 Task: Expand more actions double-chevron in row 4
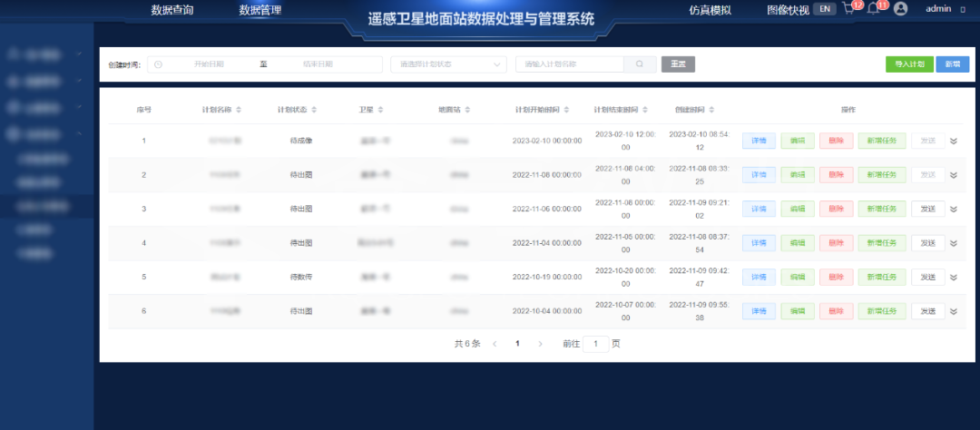point(953,243)
